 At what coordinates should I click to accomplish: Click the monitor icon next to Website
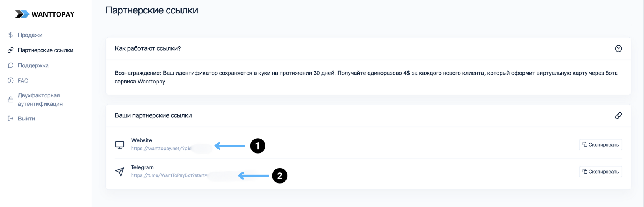[x=120, y=145]
